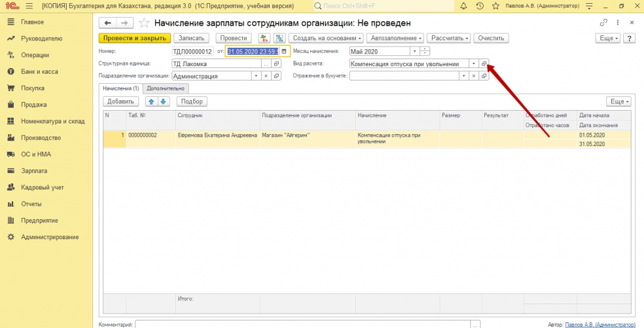Screen dimensions: 644x328
Task: Expand Подразделение организации dropdown arrow
Action: coord(257,76)
